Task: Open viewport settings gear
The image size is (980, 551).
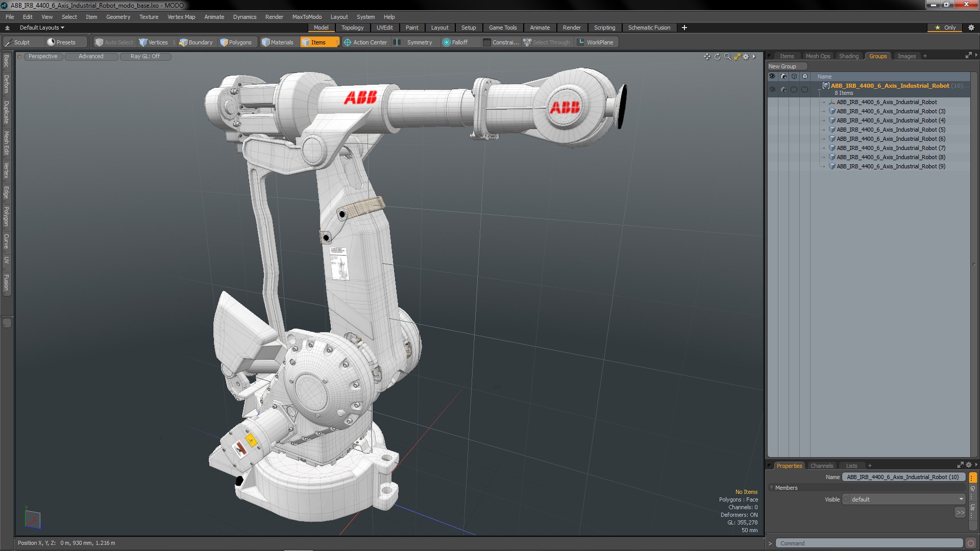Action: [746, 57]
